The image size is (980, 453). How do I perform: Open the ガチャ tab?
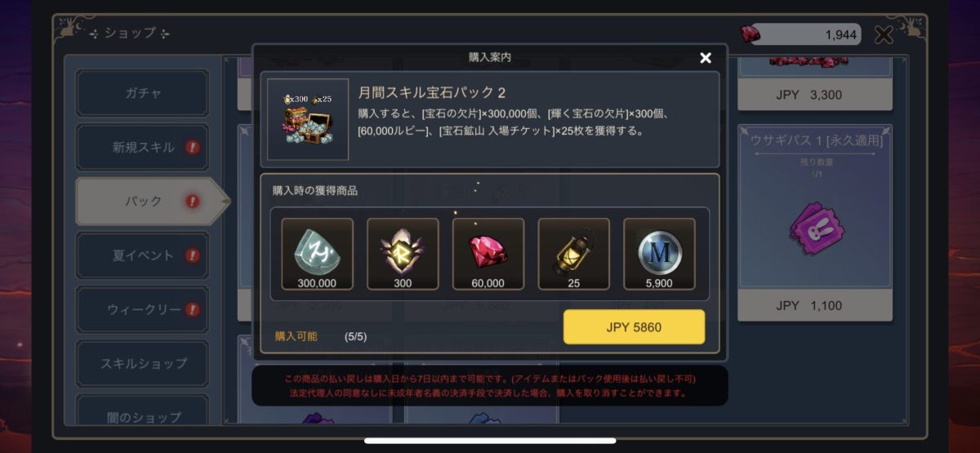[142, 93]
